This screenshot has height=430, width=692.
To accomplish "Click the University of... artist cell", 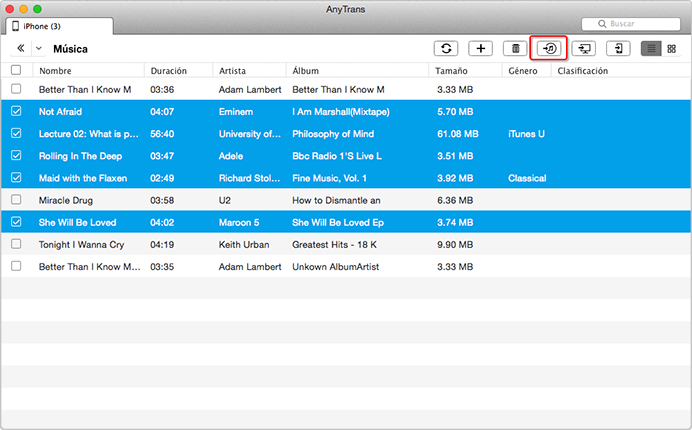I will [250, 134].
